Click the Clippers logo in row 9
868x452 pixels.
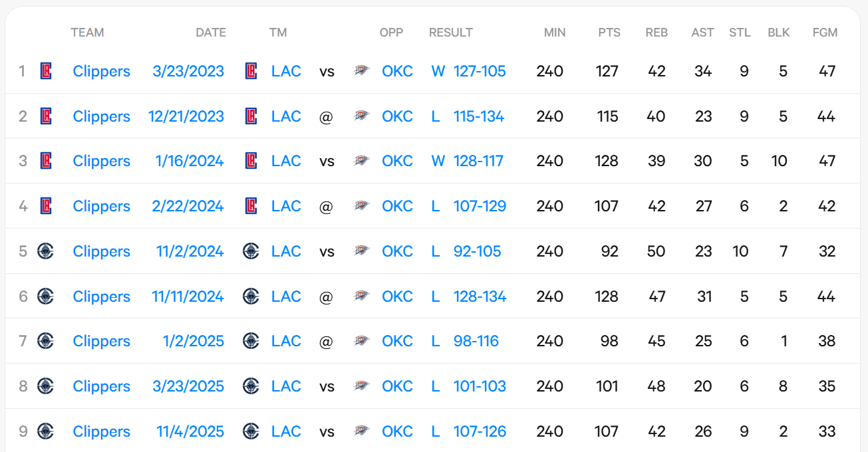pos(46,431)
